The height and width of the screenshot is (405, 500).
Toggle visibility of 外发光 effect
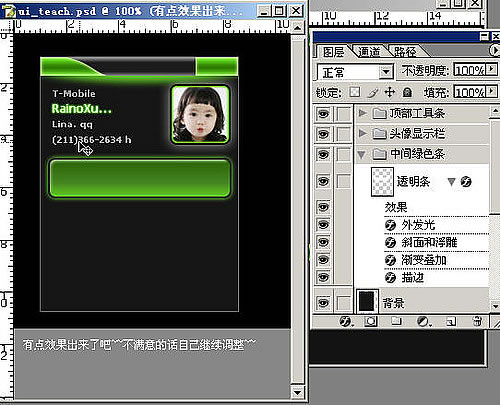pyautogui.click(x=323, y=224)
